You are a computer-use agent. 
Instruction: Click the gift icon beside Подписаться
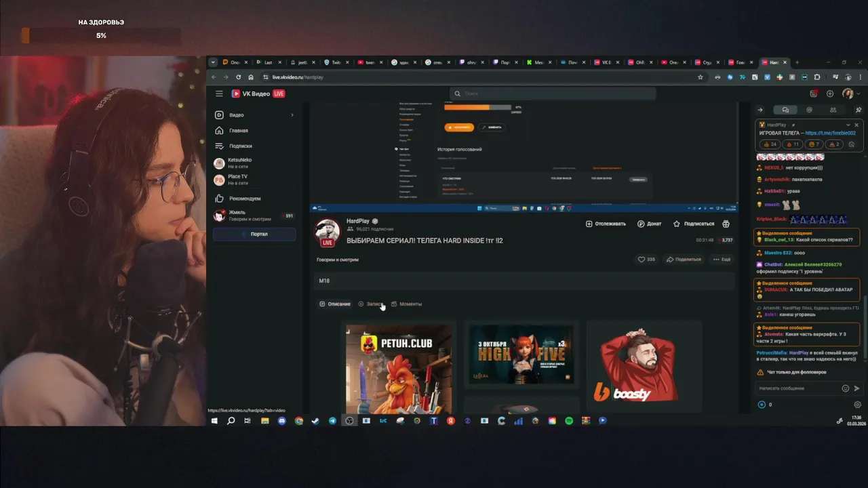(x=726, y=224)
